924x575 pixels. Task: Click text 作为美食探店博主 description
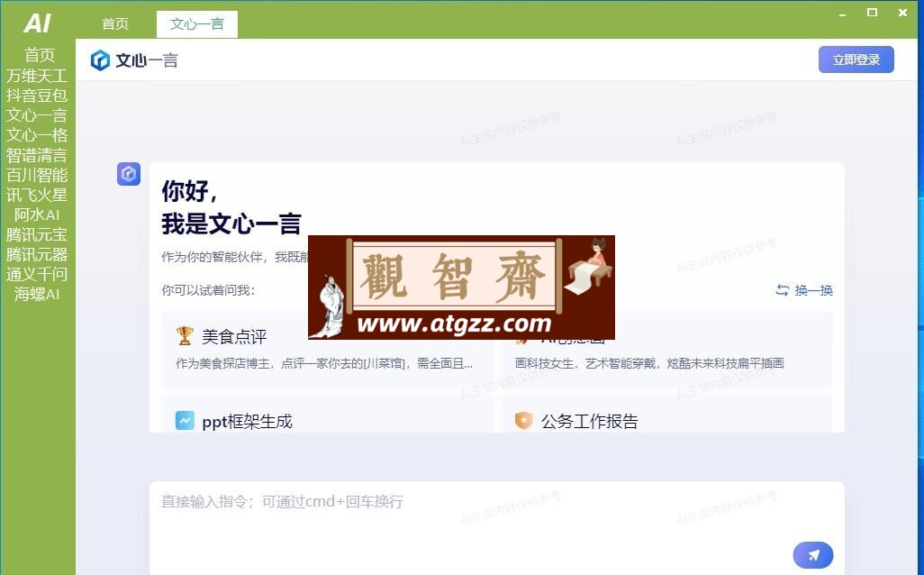(x=324, y=363)
